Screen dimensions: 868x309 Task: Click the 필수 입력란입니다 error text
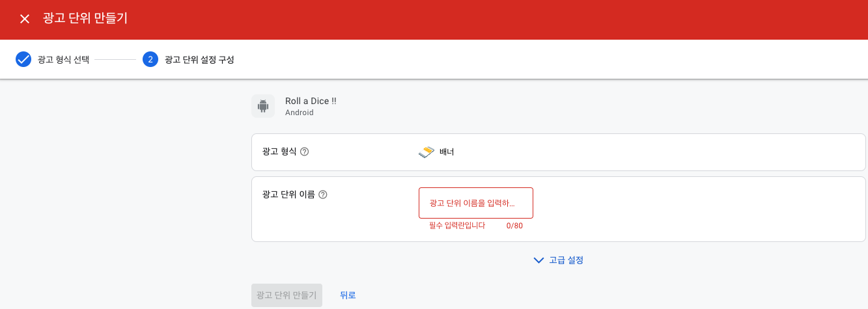pos(457,226)
